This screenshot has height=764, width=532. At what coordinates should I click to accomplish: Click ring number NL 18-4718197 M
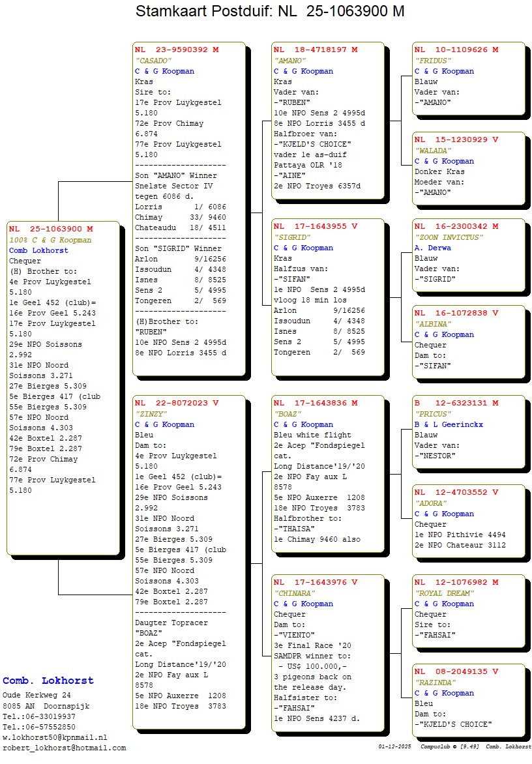[316, 50]
